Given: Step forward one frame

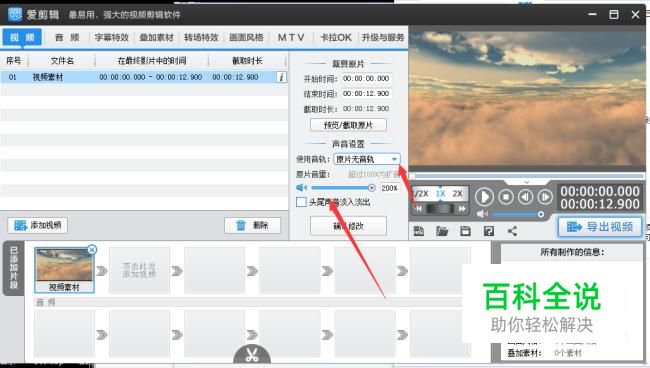Looking at the screenshot, I should (545, 196).
